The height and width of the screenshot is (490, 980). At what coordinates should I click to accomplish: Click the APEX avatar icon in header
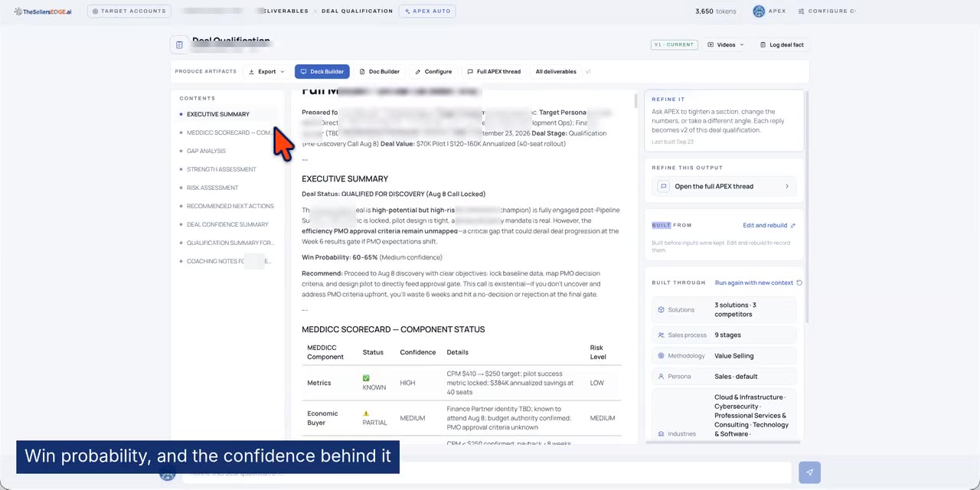(x=759, y=11)
